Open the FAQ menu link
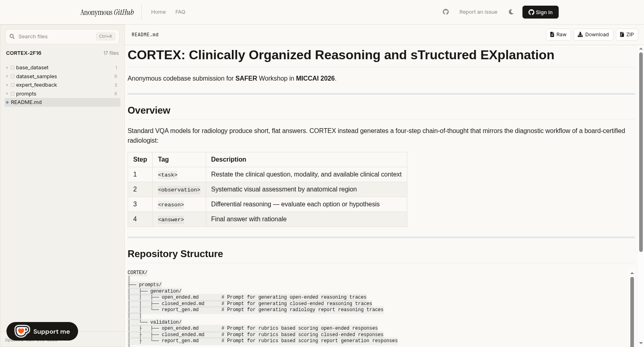 coord(180,12)
